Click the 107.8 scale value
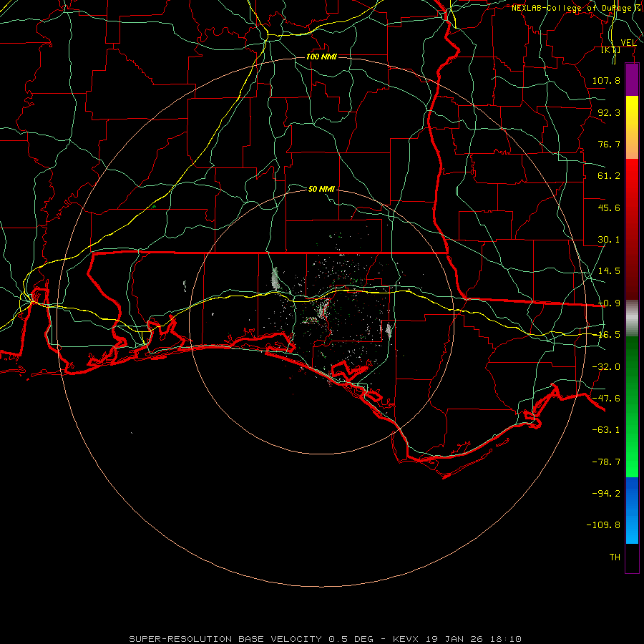This screenshot has width=644, height=644. 606,80
